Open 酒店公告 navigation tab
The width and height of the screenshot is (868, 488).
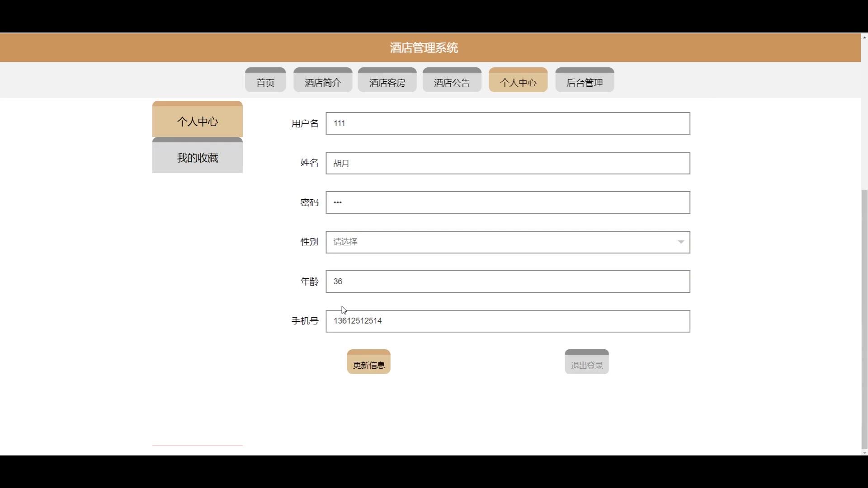point(452,81)
